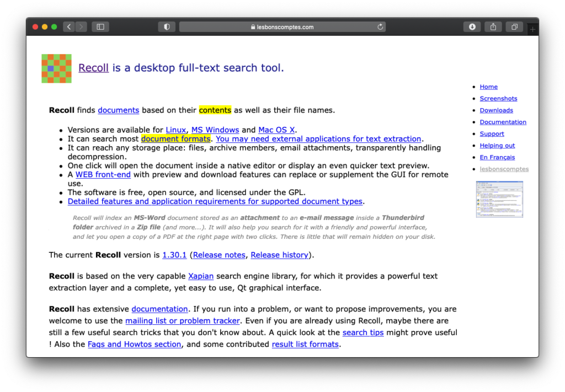
Task: Follow the search tips link
Action: [x=363, y=332]
